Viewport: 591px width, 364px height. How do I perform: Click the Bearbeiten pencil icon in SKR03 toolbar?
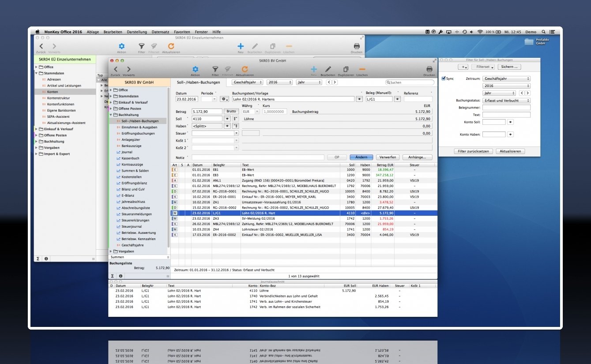click(328, 69)
